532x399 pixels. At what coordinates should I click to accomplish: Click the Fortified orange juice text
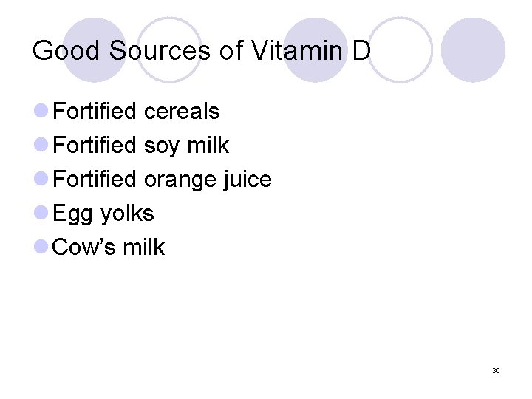click(x=163, y=180)
